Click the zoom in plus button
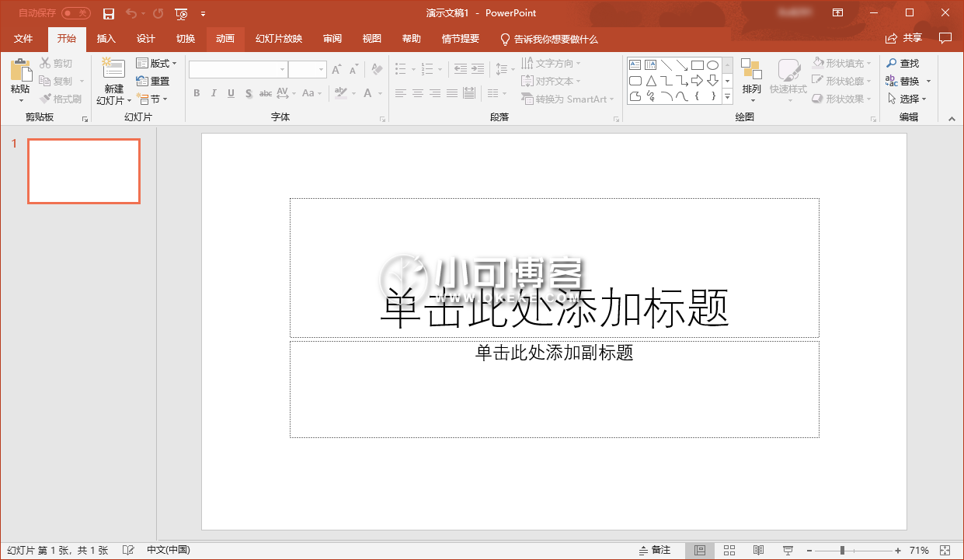 (x=898, y=550)
